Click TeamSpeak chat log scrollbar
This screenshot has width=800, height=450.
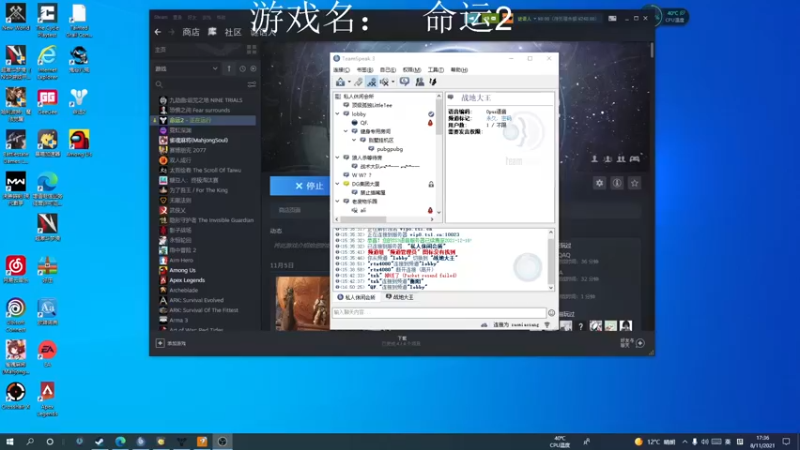(551, 260)
